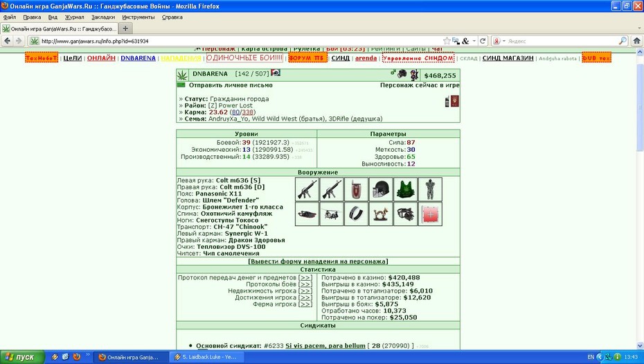This screenshot has height=364, width=644.
Task: Click the vertical scrollbar down arrow
Action: pos(640,345)
